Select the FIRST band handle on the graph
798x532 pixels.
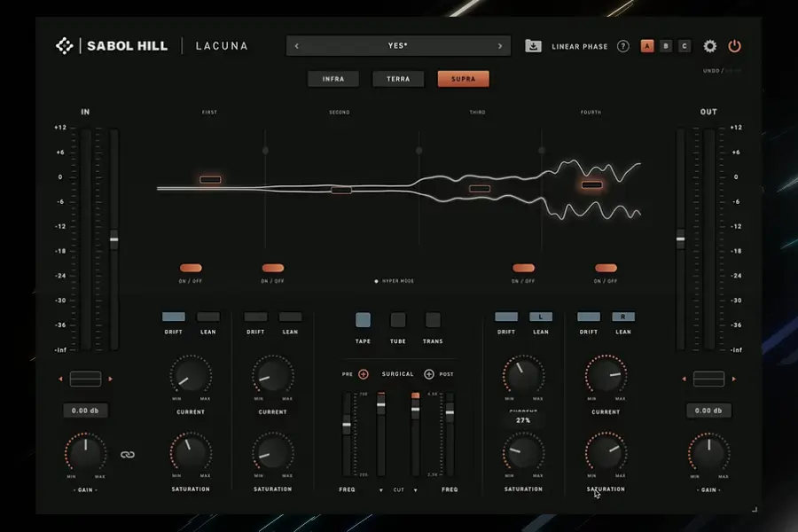[x=210, y=180]
